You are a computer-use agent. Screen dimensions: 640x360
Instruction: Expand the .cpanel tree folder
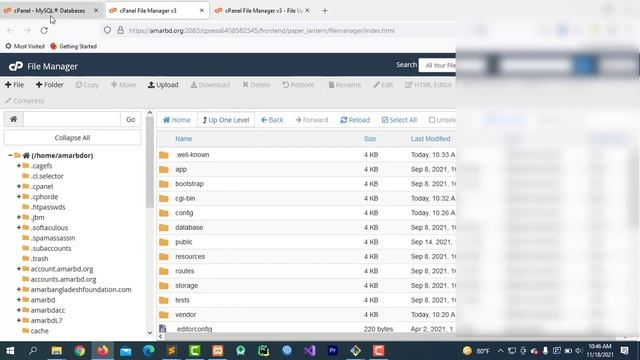pyautogui.click(x=19, y=186)
